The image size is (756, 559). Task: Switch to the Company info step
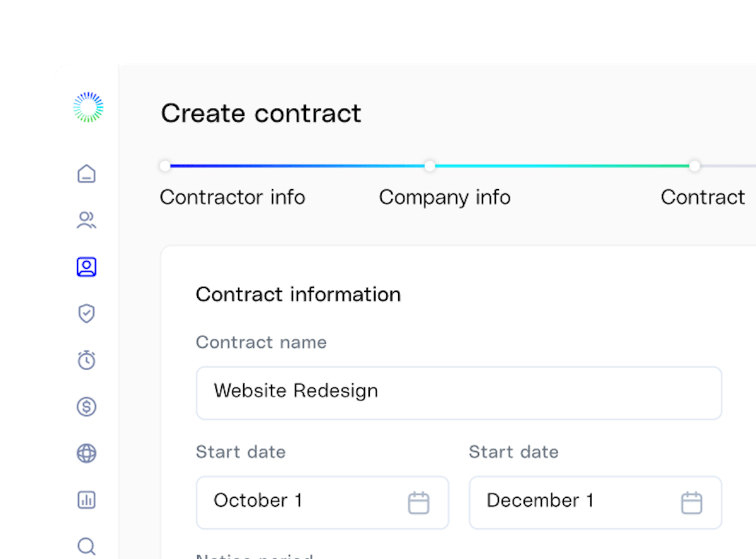(x=444, y=197)
